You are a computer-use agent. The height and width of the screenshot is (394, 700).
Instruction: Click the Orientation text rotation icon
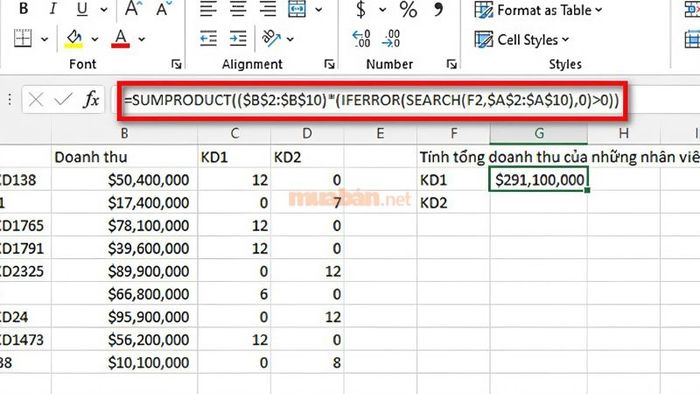[x=271, y=39]
